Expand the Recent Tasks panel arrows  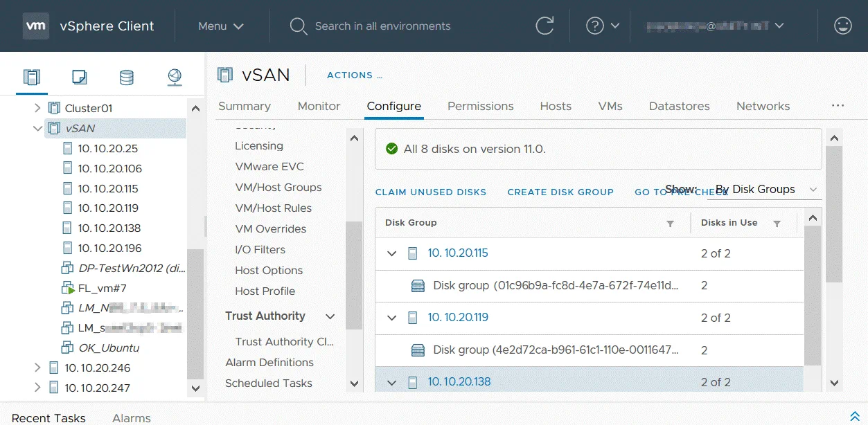click(854, 417)
